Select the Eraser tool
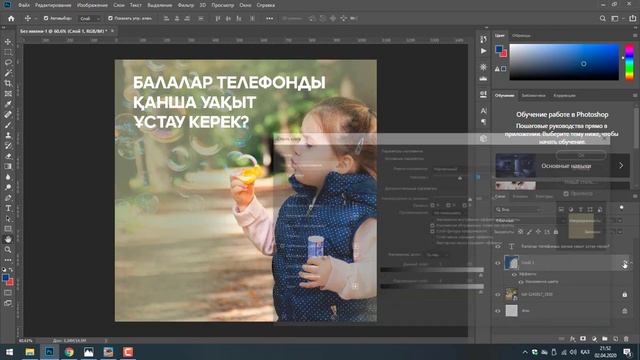This screenshot has height=360, width=640. pos(8,156)
